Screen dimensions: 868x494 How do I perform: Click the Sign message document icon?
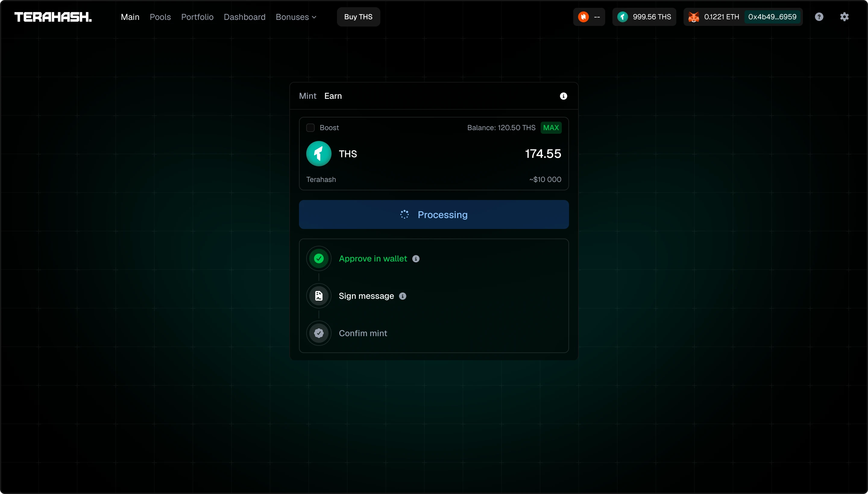(x=319, y=296)
